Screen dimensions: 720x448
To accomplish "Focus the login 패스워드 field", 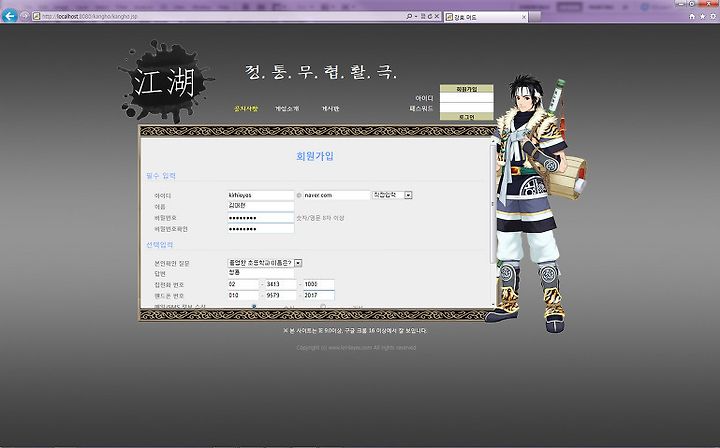I will (467, 108).
